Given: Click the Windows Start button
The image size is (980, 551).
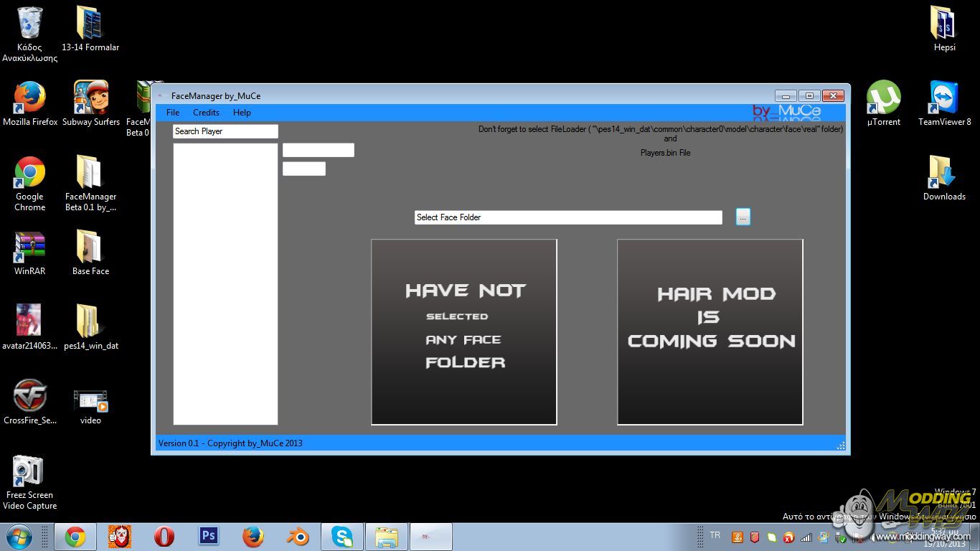Looking at the screenshot, I should tap(19, 536).
